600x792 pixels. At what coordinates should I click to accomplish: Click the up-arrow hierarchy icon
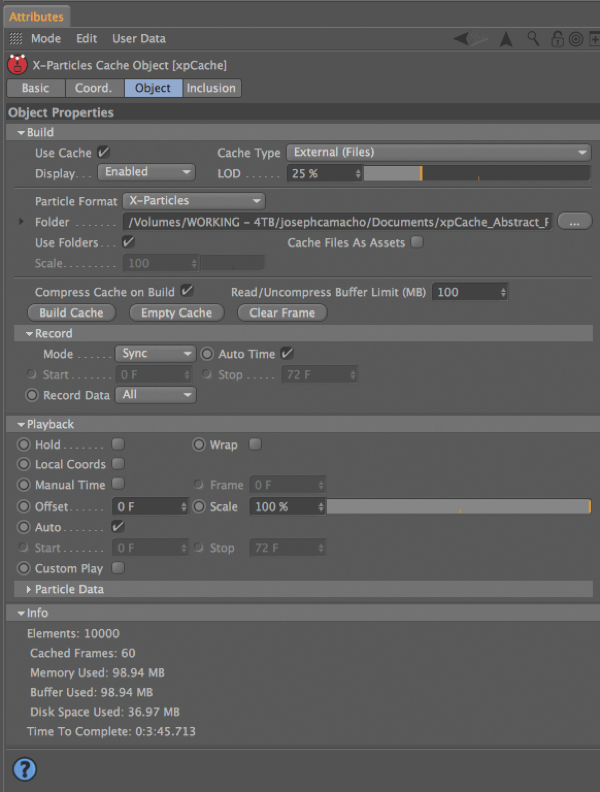(x=506, y=39)
